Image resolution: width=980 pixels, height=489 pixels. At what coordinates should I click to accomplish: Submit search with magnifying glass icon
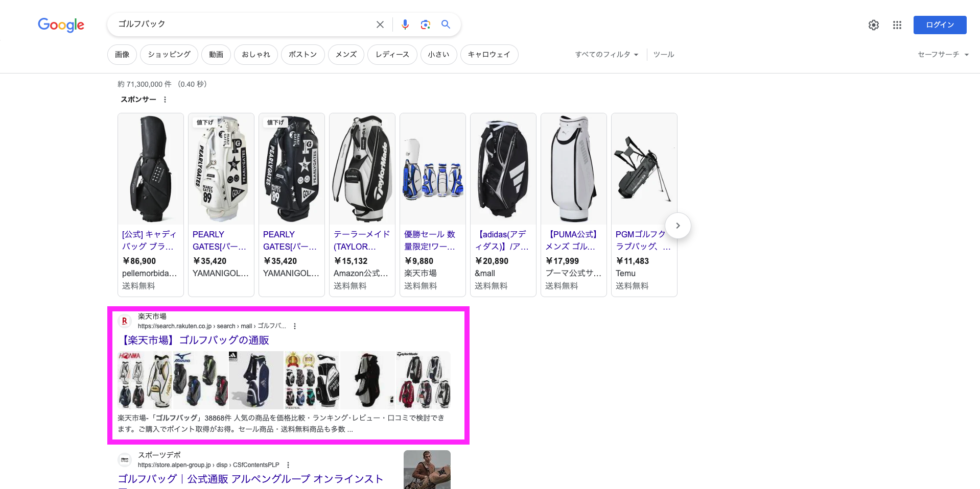446,24
